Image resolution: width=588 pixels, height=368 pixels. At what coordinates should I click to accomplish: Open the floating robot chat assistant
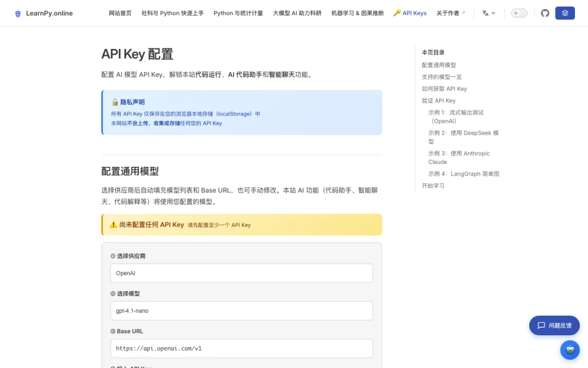tap(569, 350)
